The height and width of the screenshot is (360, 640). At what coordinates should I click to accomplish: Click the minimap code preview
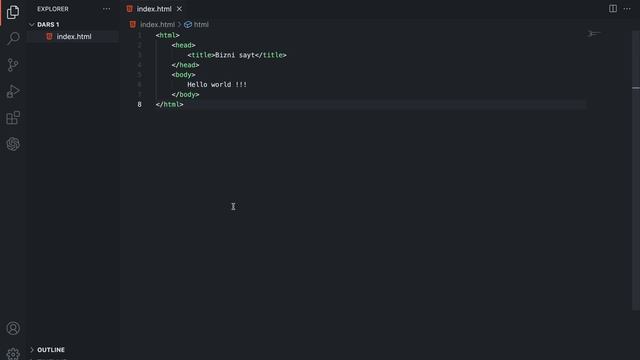594,33
